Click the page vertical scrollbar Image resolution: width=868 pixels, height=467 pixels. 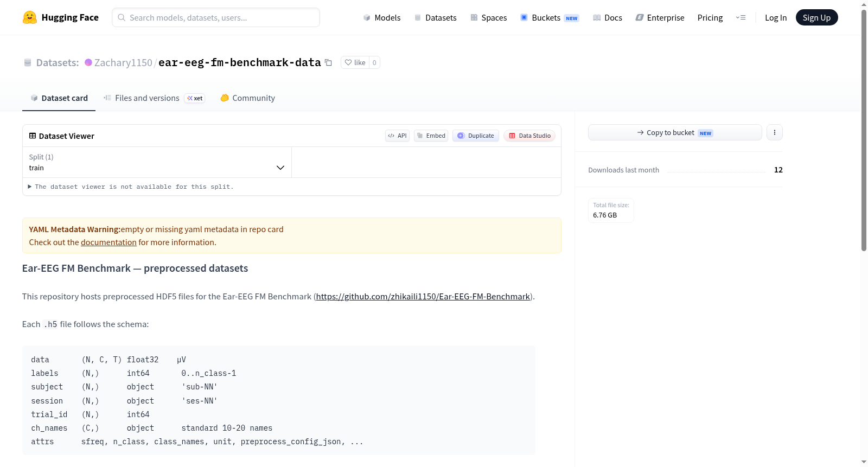pos(864,130)
